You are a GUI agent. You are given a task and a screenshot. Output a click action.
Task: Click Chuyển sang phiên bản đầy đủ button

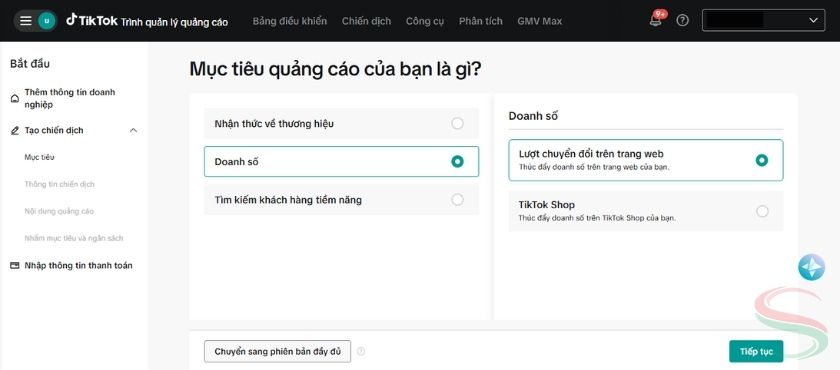pyautogui.click(x=278, y=352)
